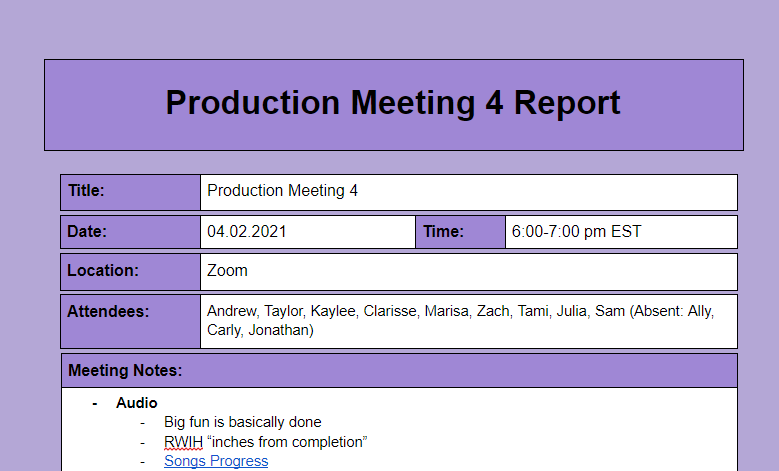This screenshot has height=471, width=779.
Task: Click the Production Meeting 4 Report heading
Action: [x=393, y=103]
